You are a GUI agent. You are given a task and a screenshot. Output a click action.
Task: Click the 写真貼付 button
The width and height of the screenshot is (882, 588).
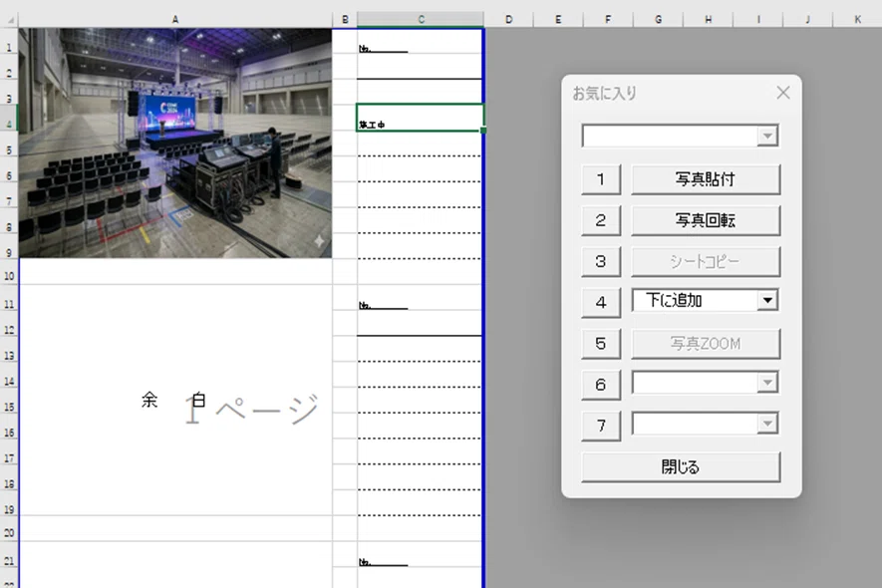[x=706, y=179]
